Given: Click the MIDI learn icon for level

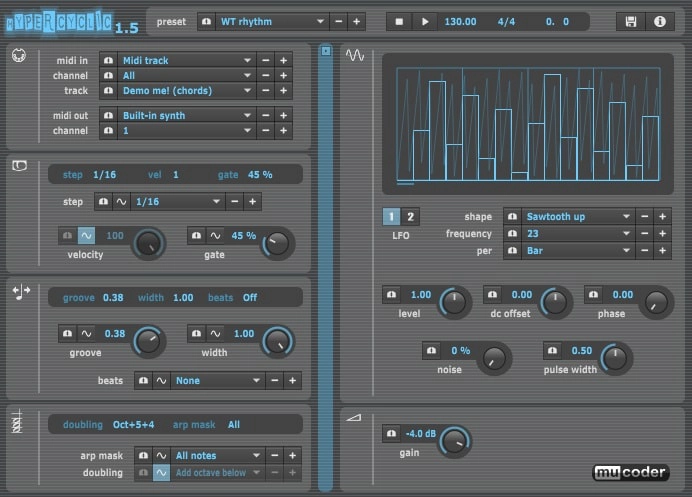Looking at the screenshot, I should click(x=391, y=294).
